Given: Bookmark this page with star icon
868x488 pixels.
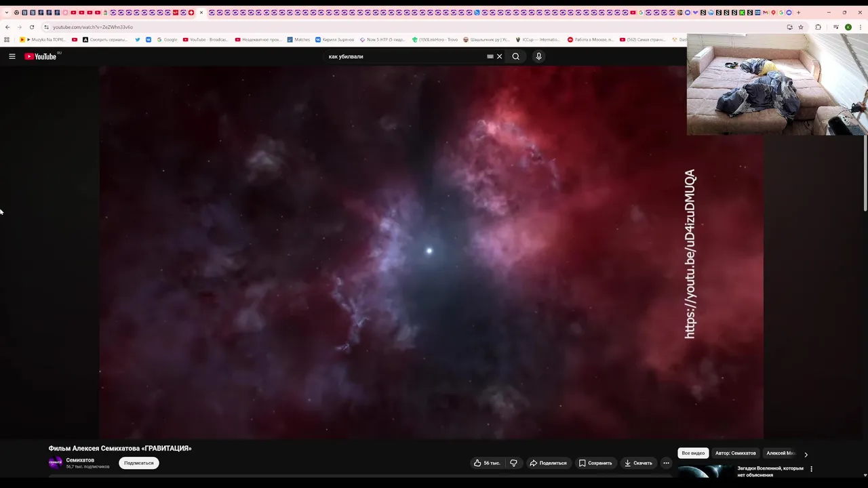Looking at the screenshot, I should [801, 27].
